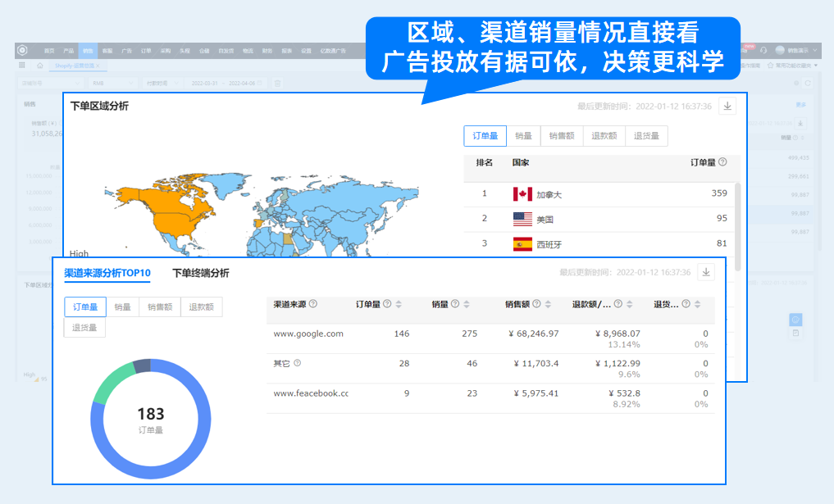This screenshot has width=834, height=504.
Task: Select 销售额 metric in channel analysis
Action: pos(160,306)
